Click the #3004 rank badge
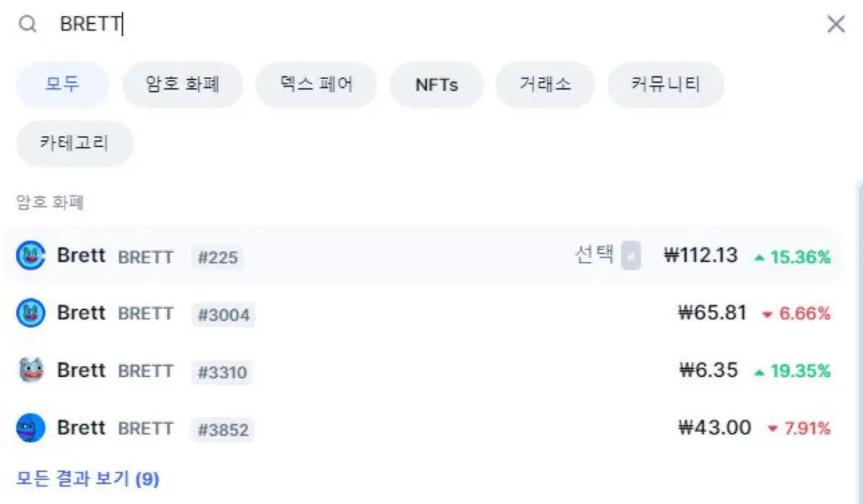 224,314
